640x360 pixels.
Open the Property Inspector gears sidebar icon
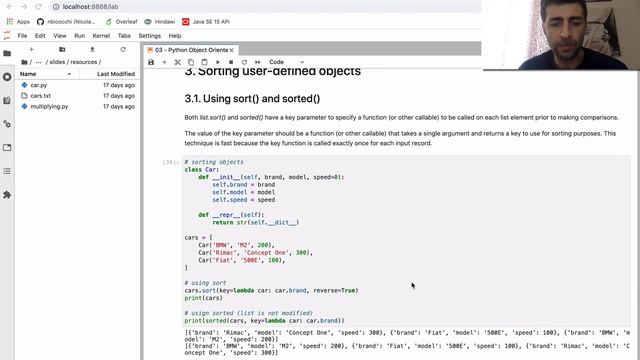coord(7,124)
